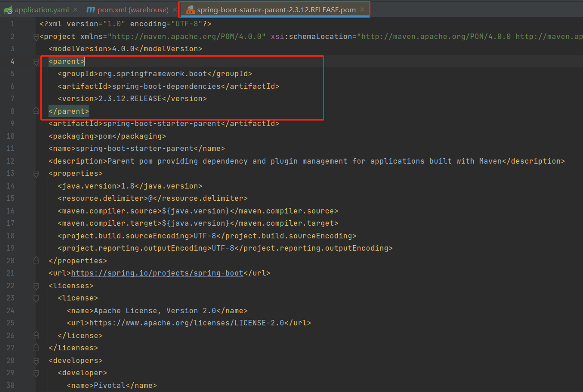Click line number 30 in the gutter

pyautogui.click(x=10, y=385)
